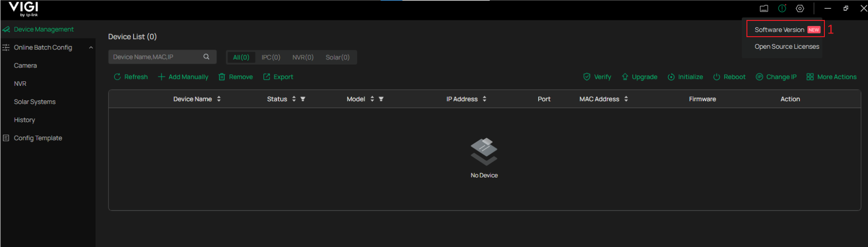Viewport: 868px width, 247px height.
Task: Click the Config Template document icon
Action: pyautogui.click(x=6, y=138)
